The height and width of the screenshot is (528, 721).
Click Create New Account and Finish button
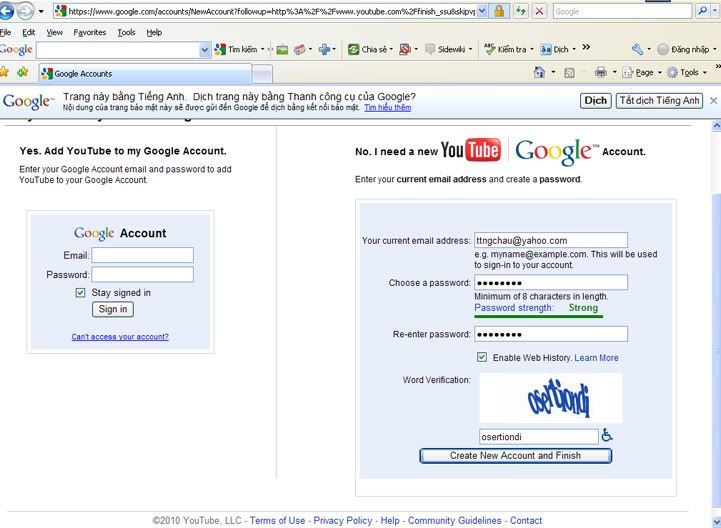click(515, 455)
